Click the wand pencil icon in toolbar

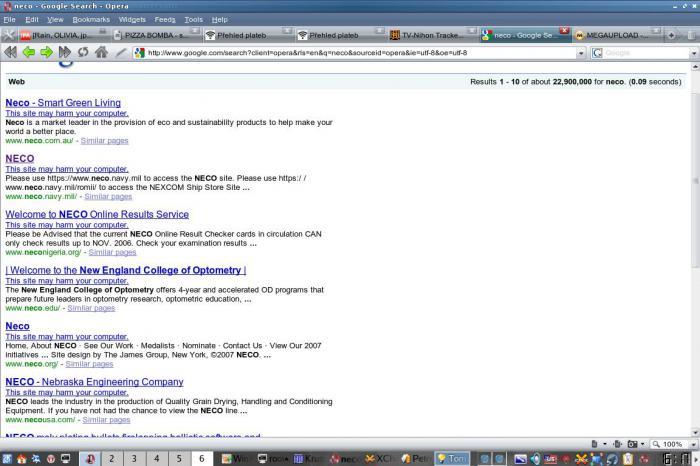(120, 52)
